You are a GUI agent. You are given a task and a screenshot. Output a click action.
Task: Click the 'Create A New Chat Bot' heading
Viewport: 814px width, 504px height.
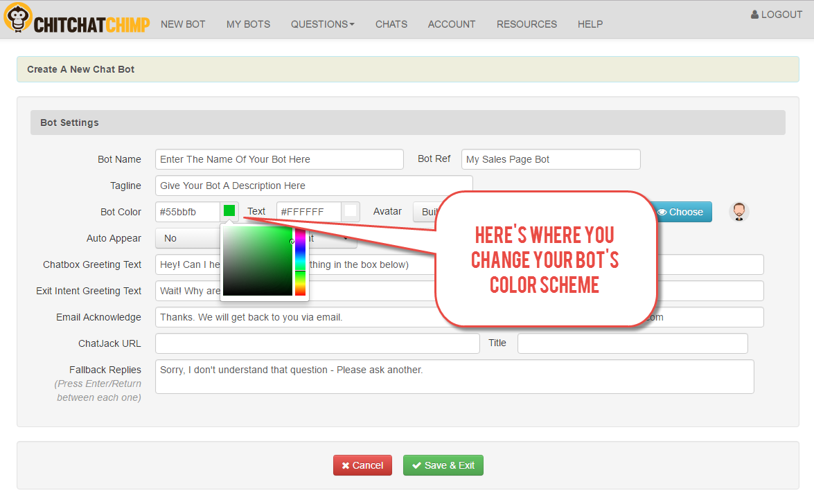(80, 69)
